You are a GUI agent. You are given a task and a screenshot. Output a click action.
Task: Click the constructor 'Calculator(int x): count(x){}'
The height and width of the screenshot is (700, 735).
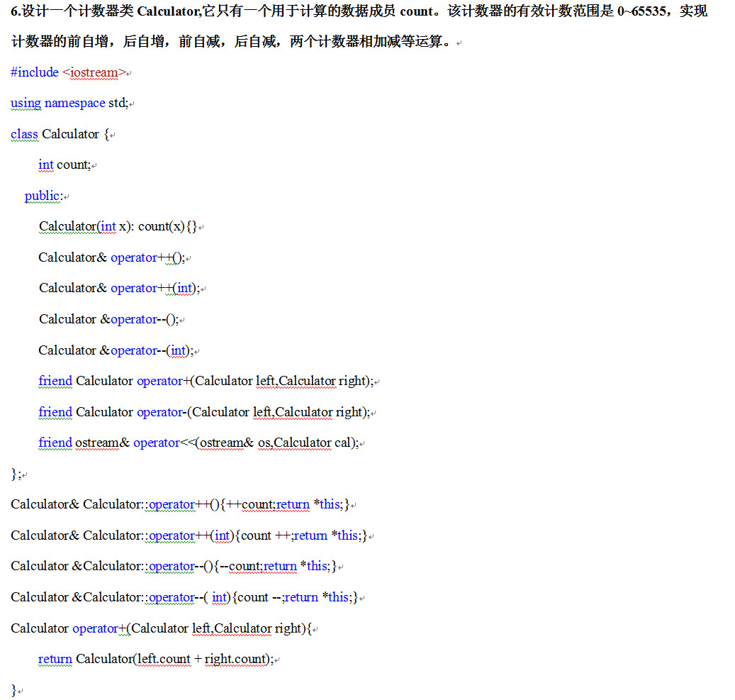118,226
